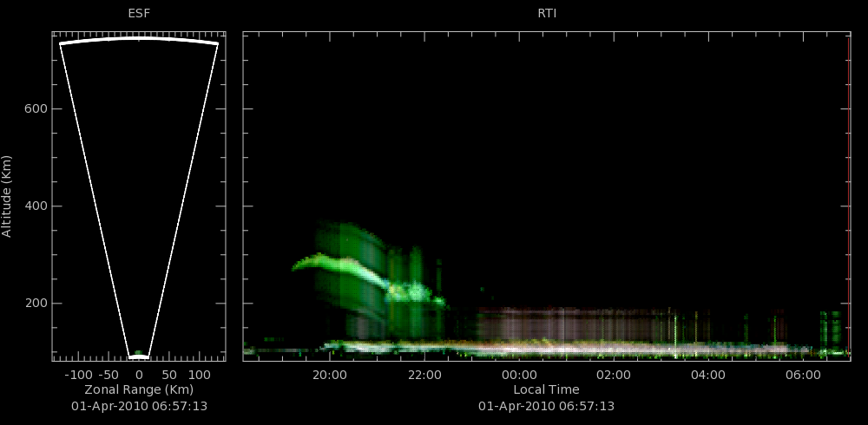Click the Local Time axis label

(x=546, y=389)
